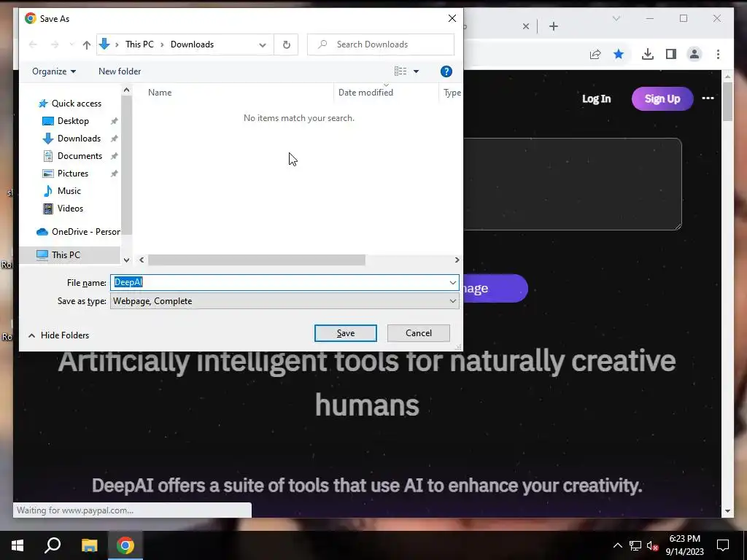Click the bookmark star in Chrome
747x560 pixels.
click(x=619, y=54)
